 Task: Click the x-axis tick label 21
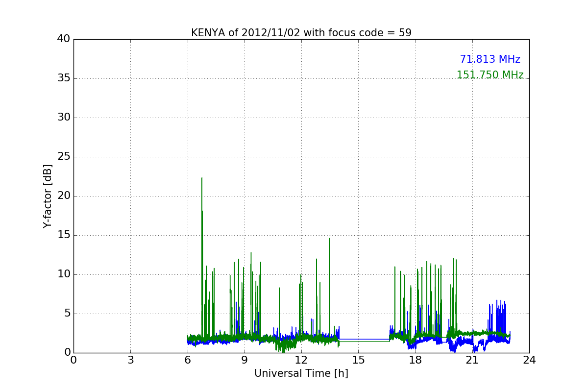[x=472, y=360]
